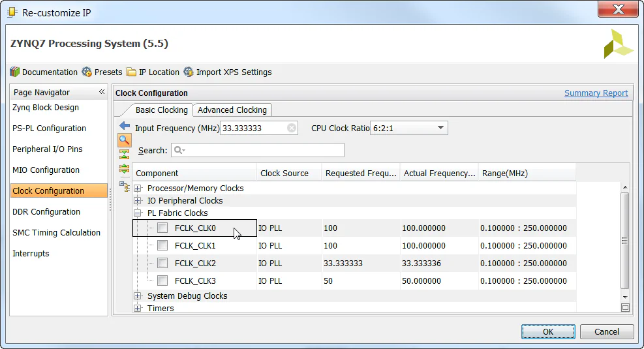
Task: Open the IP Location folder icon
Action: click(x=131, y=72)
